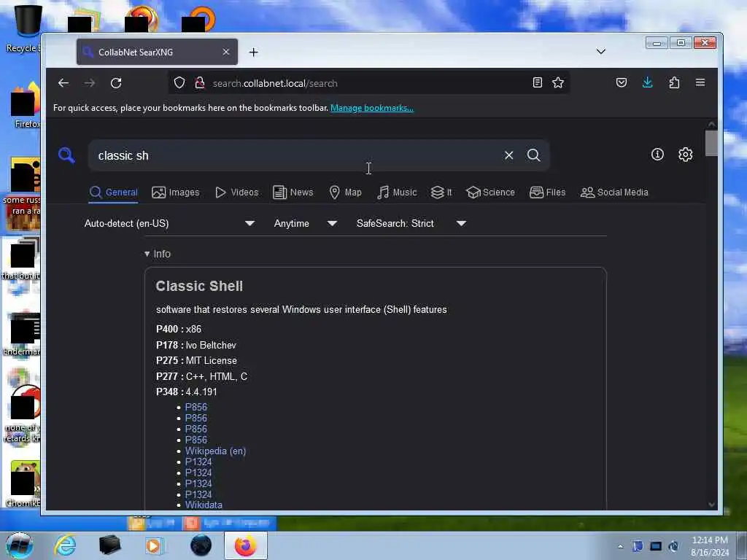747x560 pixels.
Task: Switch to News search category
Action: click(293, 192)
